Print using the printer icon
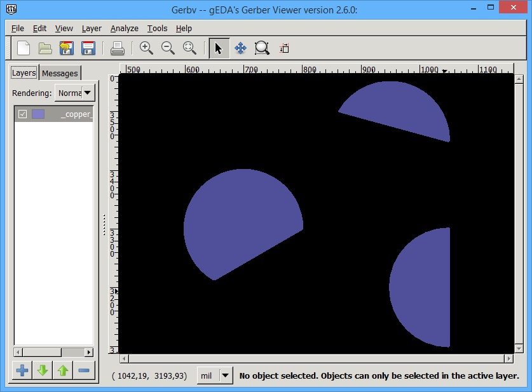This screenshot has height=392, width=532. tap(118, 48)
